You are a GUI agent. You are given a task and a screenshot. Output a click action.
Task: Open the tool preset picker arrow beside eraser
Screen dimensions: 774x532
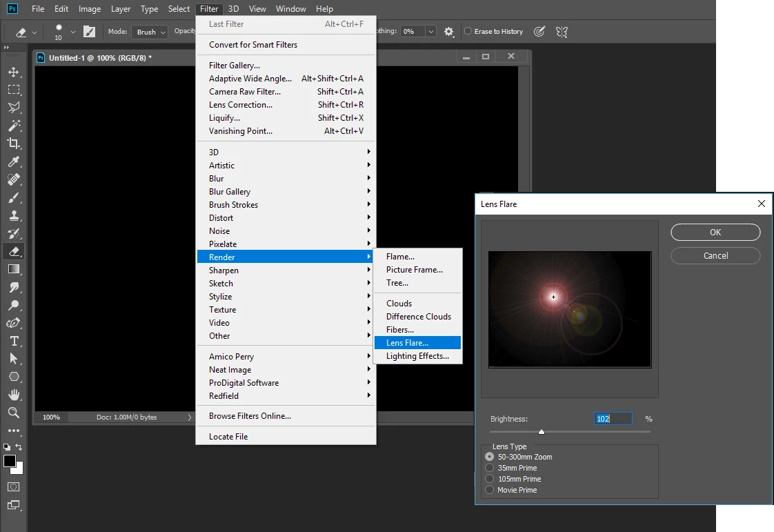point(34,32)
